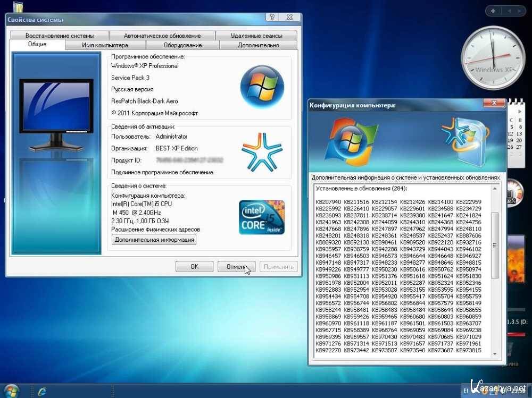This screenshot has height=398, width=532.
Task: Go to Автоматическое обновление tab
Action: (x=162, y=36)
